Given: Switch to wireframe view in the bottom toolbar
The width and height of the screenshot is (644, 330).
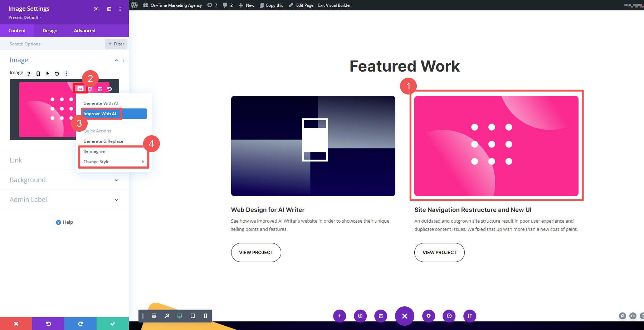Looking at the screenshot, I should tap(154, 316).
